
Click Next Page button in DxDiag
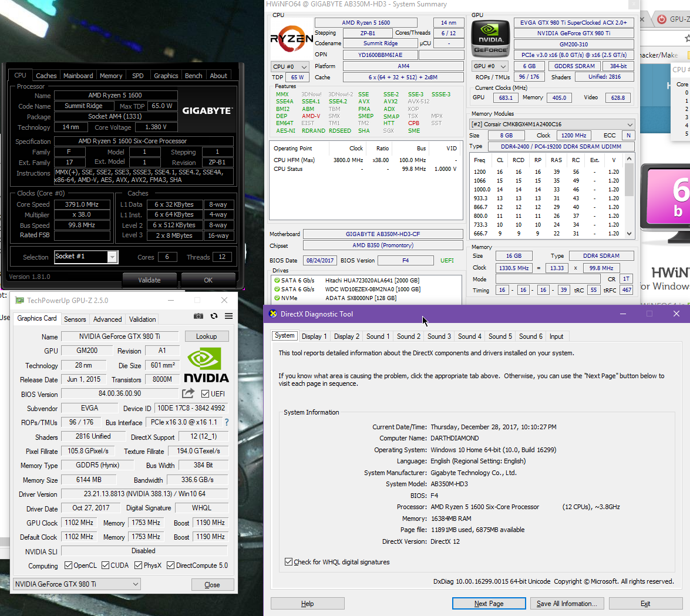[489, 603]
